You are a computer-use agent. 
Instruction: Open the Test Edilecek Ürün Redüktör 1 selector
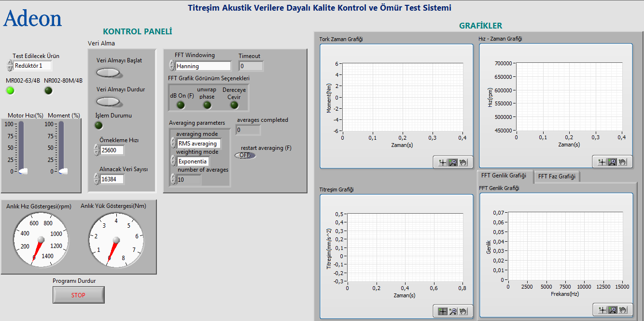click(x=32, y=66)
